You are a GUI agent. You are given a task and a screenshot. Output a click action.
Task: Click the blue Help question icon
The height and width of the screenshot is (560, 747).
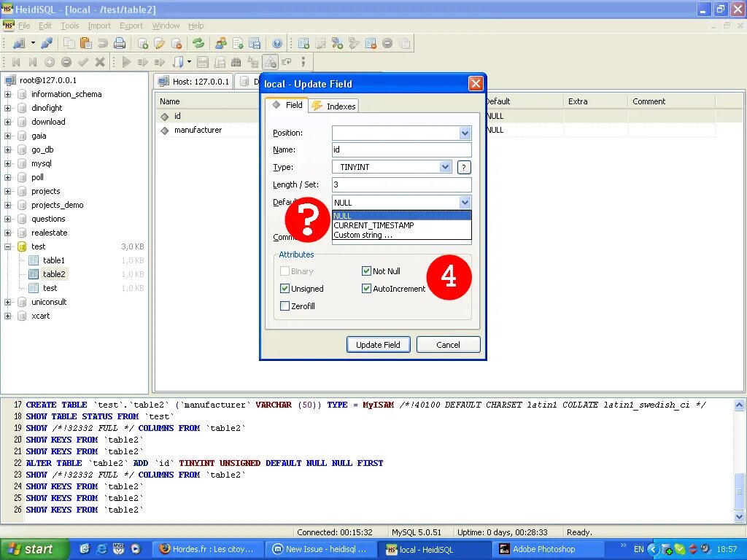coord(277,43)
